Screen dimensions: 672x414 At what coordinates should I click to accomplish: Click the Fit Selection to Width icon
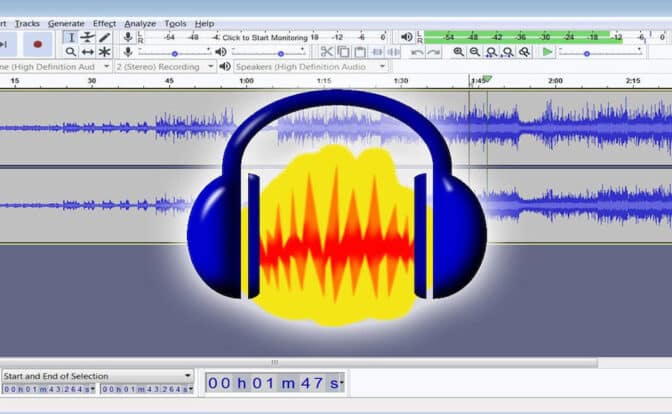click(491, 52)
